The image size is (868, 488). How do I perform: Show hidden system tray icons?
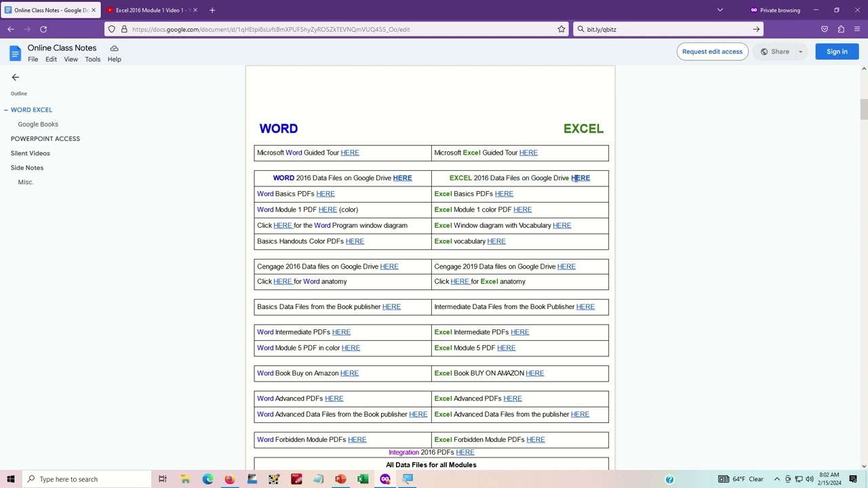tap(777, 479)
